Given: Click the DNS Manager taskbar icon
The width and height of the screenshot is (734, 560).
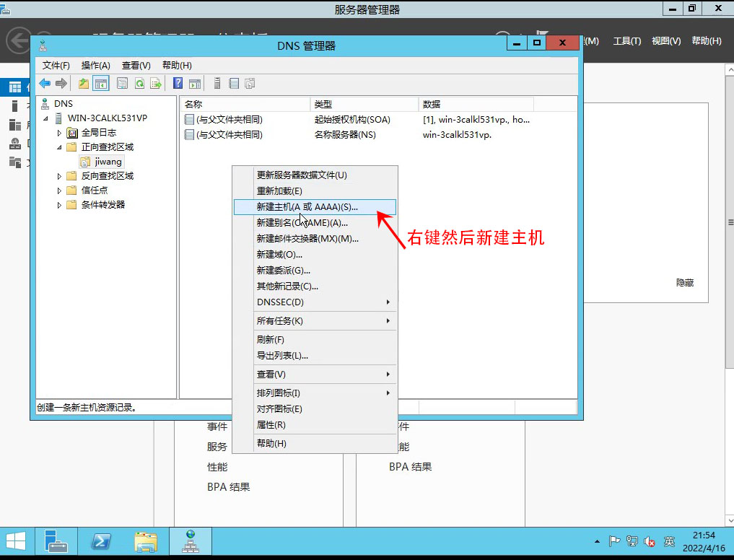Looking at the screenshot, I should (191, 541).
